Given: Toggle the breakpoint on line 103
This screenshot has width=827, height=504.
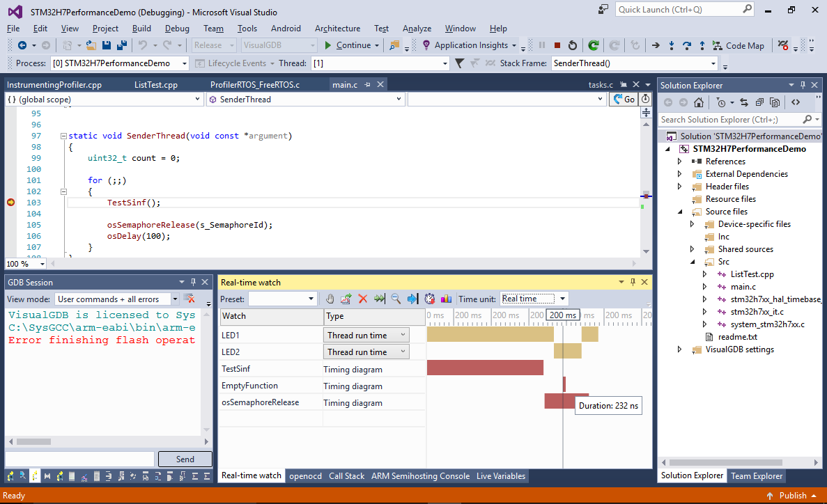Looking at the screenshot, I should 10,203.
